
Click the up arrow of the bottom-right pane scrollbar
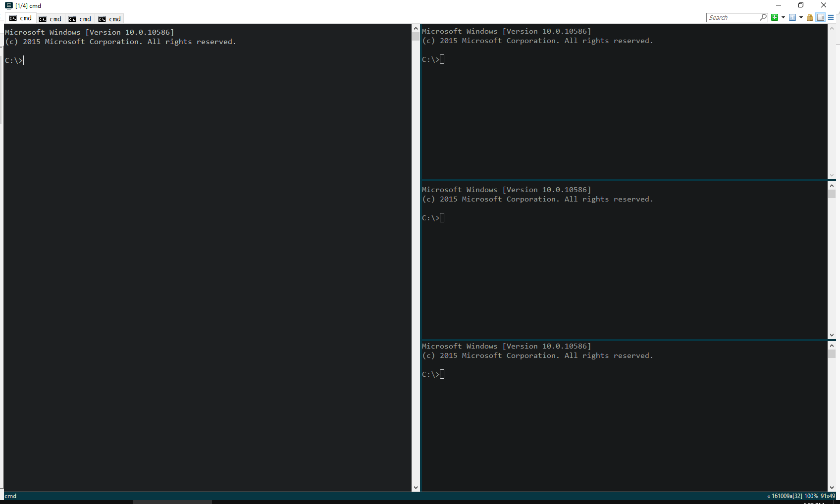click(832, 346)
